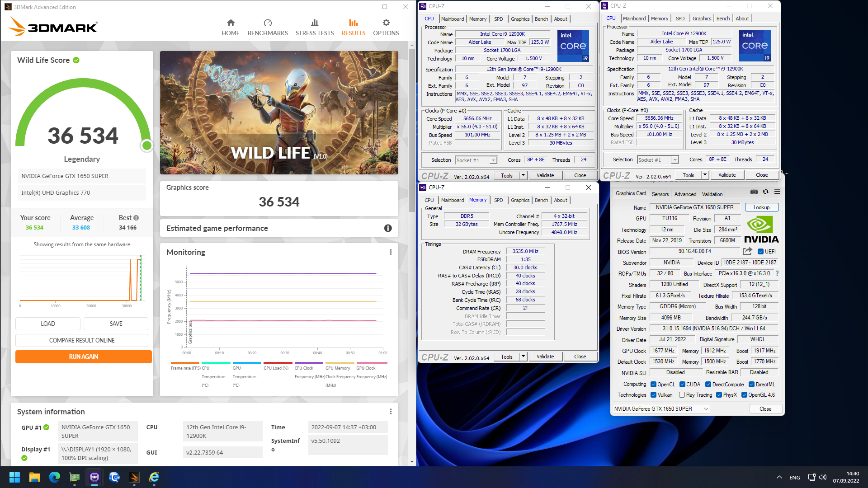
Task: Open Sensors tab in GPU-Z
Action: pyautogui.click(x=660, y=194)
